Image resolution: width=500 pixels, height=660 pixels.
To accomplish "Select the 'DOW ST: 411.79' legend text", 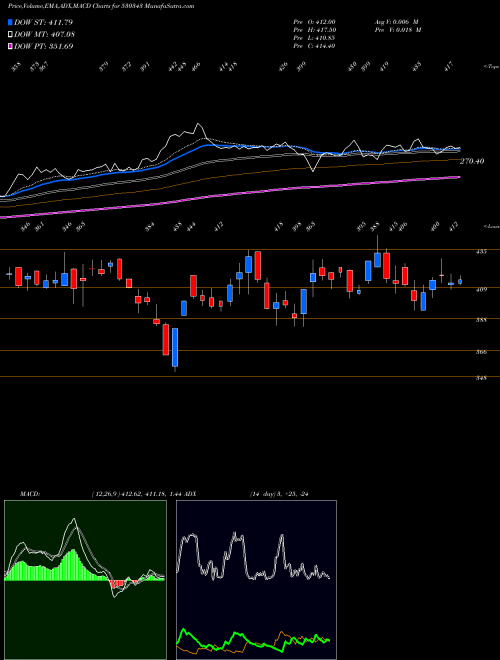I will click(x=43, y=22).
